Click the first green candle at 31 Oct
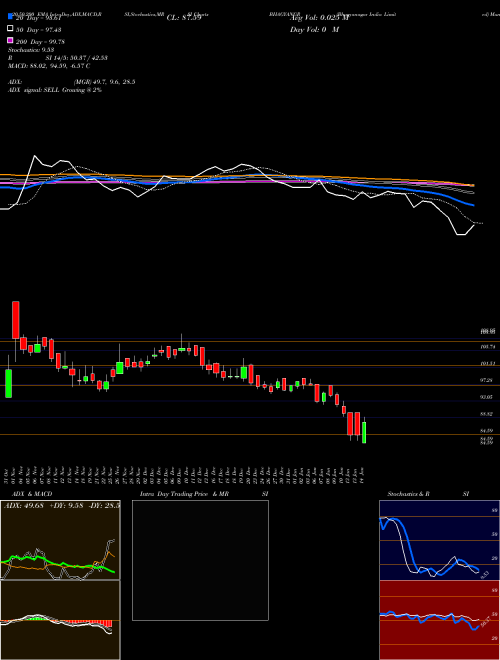The image size is (500, 660). [x=8, y=383]
